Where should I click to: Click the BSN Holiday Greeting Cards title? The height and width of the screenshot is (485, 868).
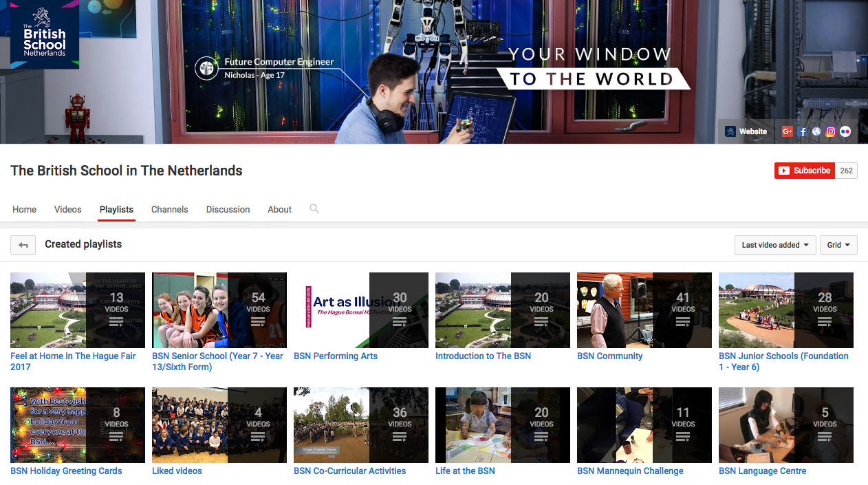tap(66, 471)
